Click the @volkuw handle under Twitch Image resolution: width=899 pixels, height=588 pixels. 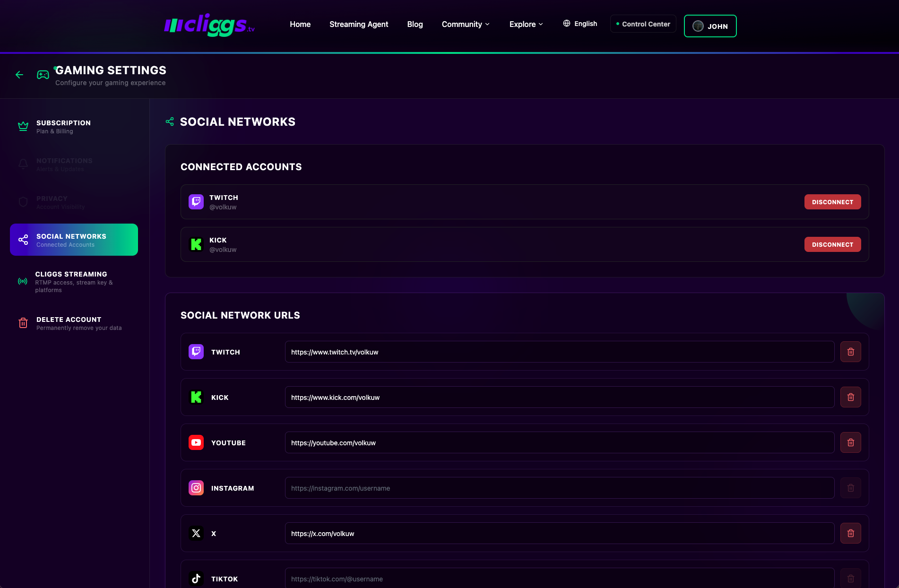coord(223,207)
